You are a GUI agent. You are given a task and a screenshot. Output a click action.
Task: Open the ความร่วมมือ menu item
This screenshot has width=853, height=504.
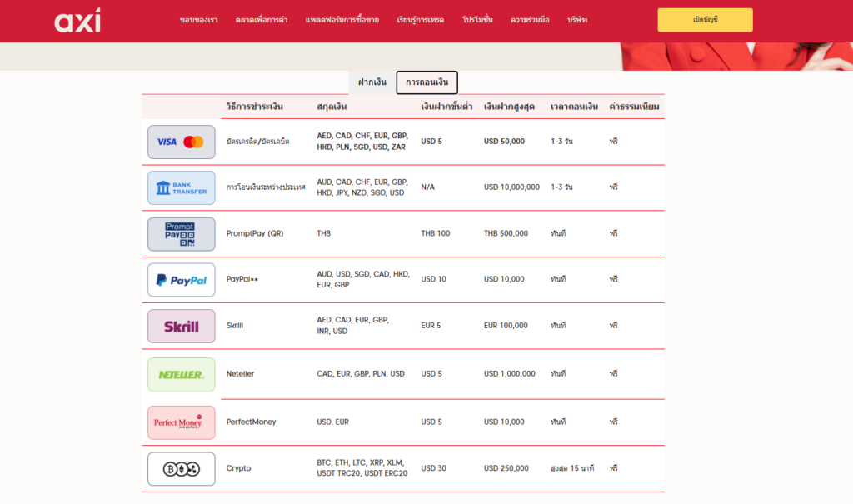(530, 20)
